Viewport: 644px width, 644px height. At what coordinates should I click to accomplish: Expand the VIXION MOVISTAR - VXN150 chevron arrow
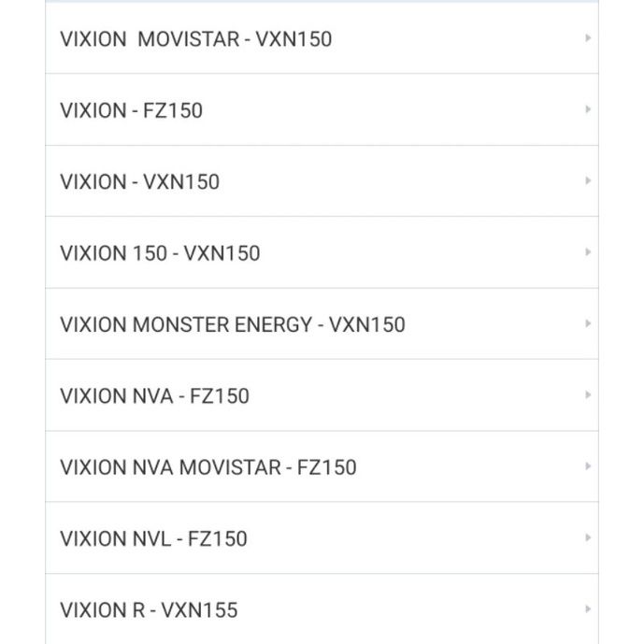[x=588, y=38]
